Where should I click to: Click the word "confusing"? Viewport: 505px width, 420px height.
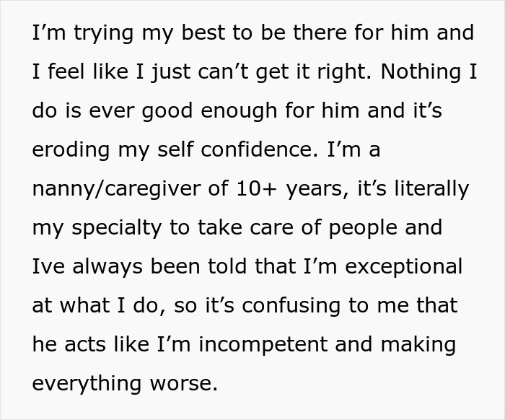[289, 306]
